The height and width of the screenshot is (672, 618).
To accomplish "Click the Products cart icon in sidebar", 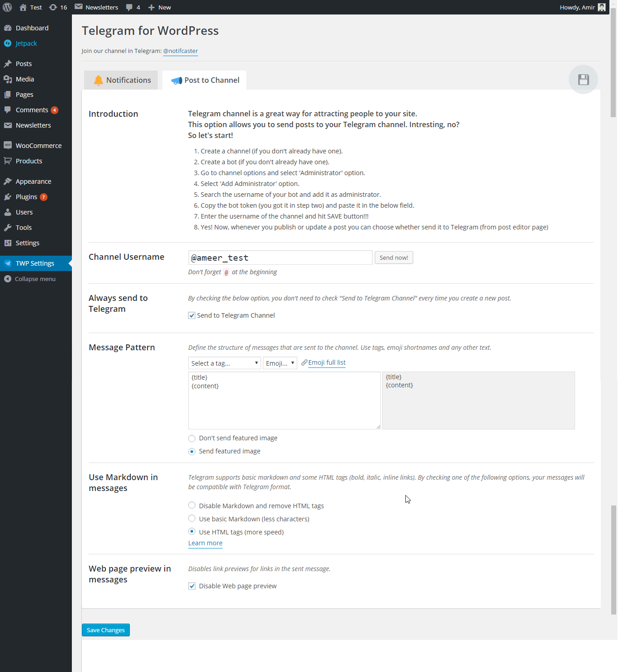I will [x=8, y=161].
